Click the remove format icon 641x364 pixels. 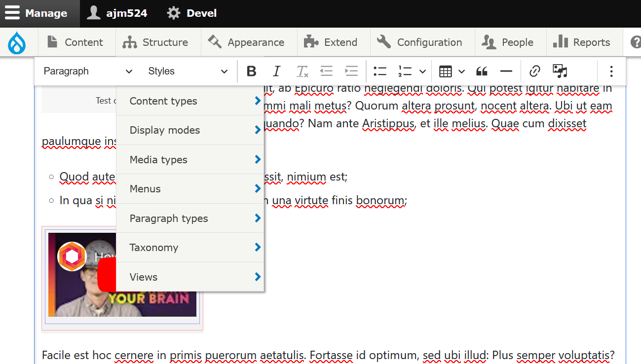[302, 72]
